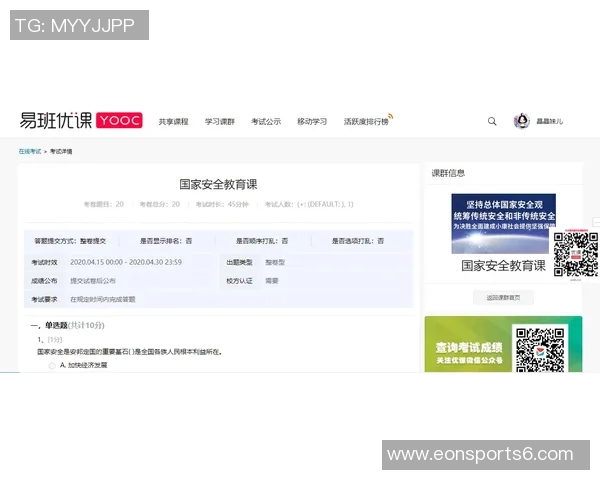Go to 考试公示 page

pyautogui.click(x=266, y=122)
